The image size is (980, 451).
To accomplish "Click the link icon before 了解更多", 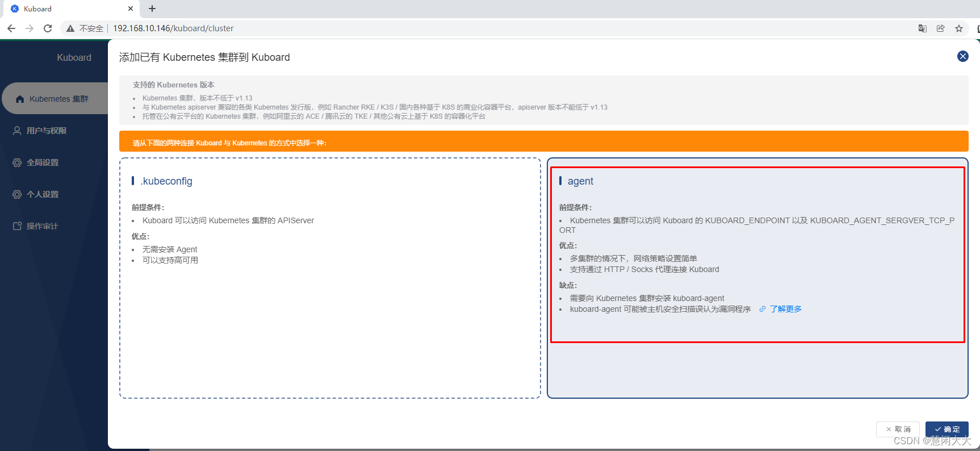I will point(763,309).
